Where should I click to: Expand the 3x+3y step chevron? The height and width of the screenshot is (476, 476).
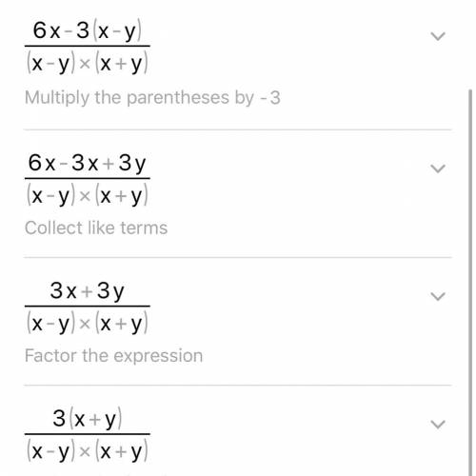(x=438, y=296)
